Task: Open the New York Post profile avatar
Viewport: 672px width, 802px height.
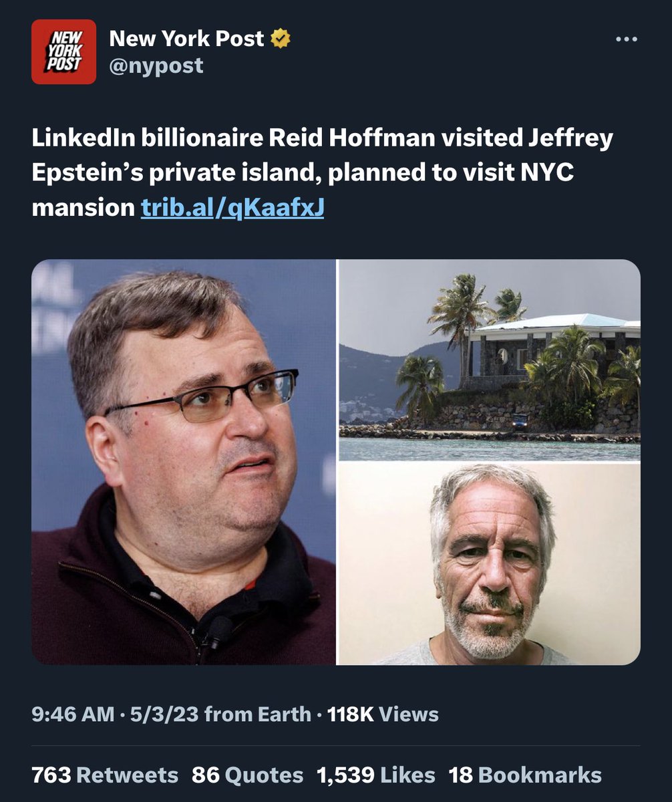Action: [63, 52]
